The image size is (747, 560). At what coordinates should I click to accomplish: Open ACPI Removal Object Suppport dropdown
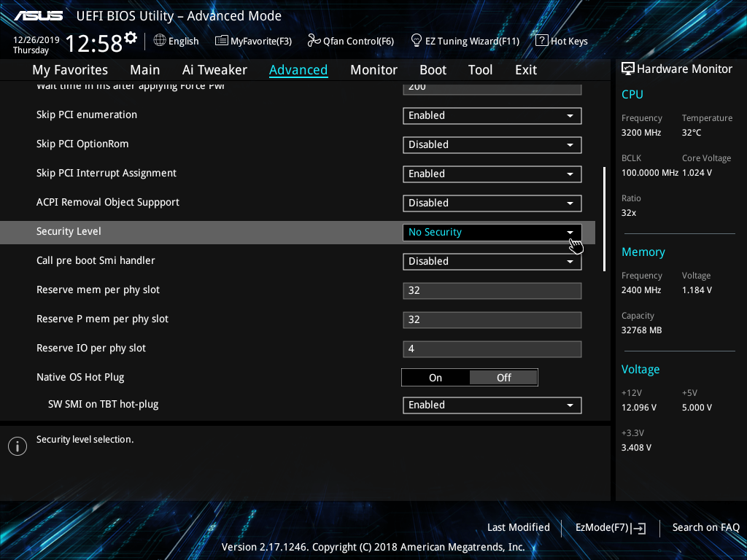492,203
